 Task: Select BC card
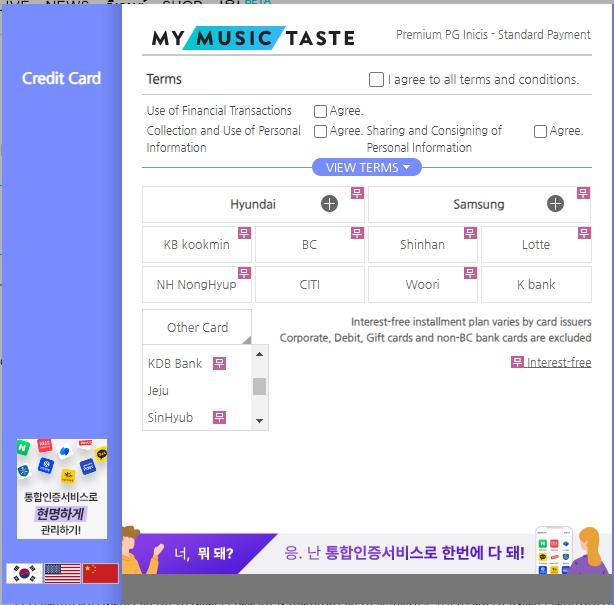pos(310,245)
